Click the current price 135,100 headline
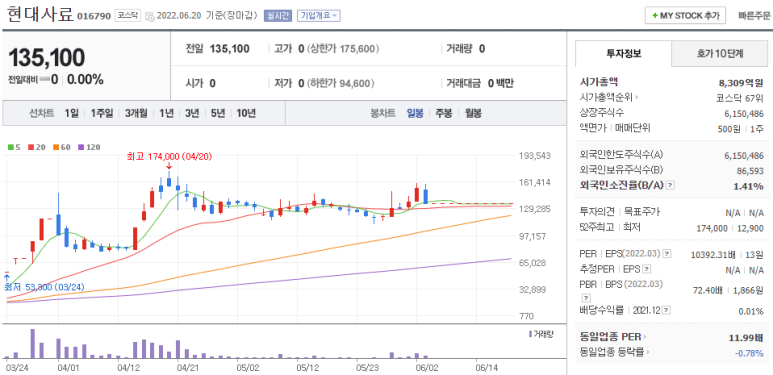The height and width of the screenshot is (375, 773). tap(47, 58)
